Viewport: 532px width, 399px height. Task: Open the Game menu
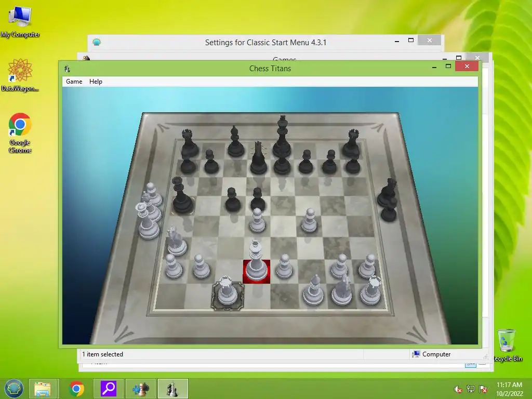tap(74, 82)
